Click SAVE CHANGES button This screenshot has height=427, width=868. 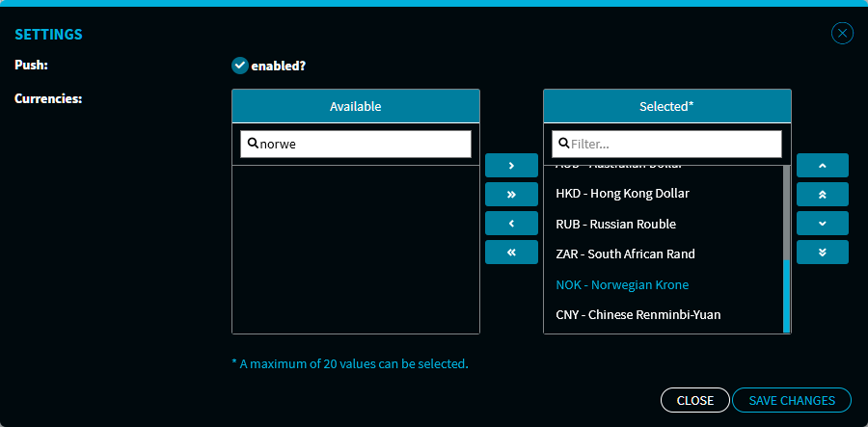[x=791, y=400]
